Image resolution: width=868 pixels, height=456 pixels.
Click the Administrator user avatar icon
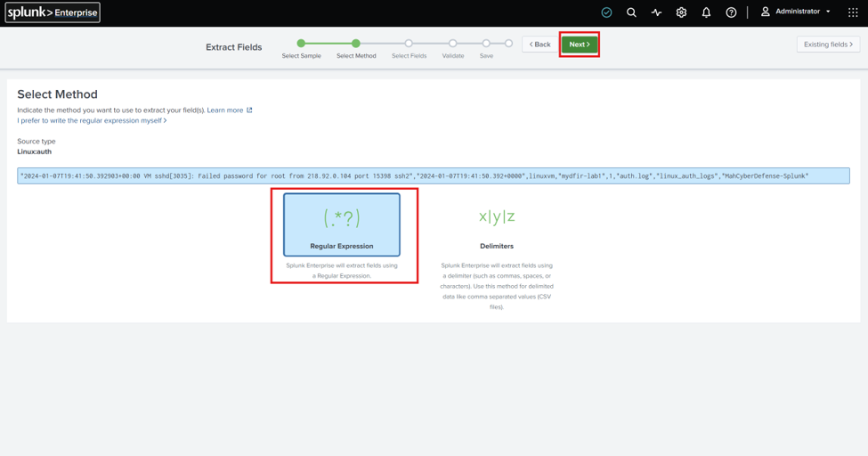point(765,12)
